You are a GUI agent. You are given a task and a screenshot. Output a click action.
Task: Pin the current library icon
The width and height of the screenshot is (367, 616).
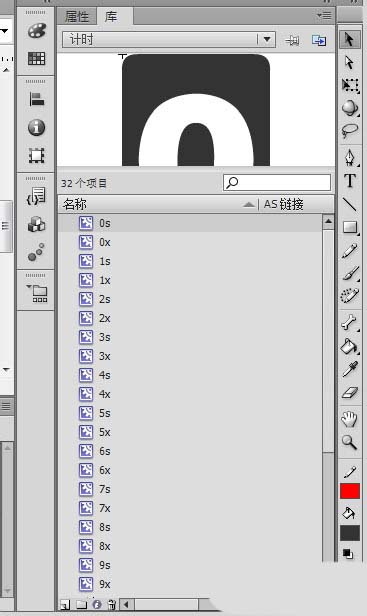pos(292,40)
